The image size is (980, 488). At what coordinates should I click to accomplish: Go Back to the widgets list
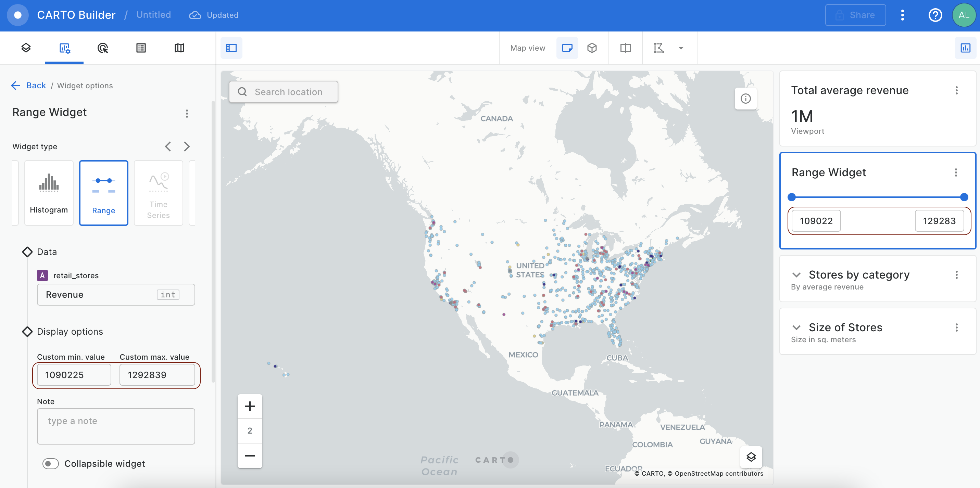[28, 86]
